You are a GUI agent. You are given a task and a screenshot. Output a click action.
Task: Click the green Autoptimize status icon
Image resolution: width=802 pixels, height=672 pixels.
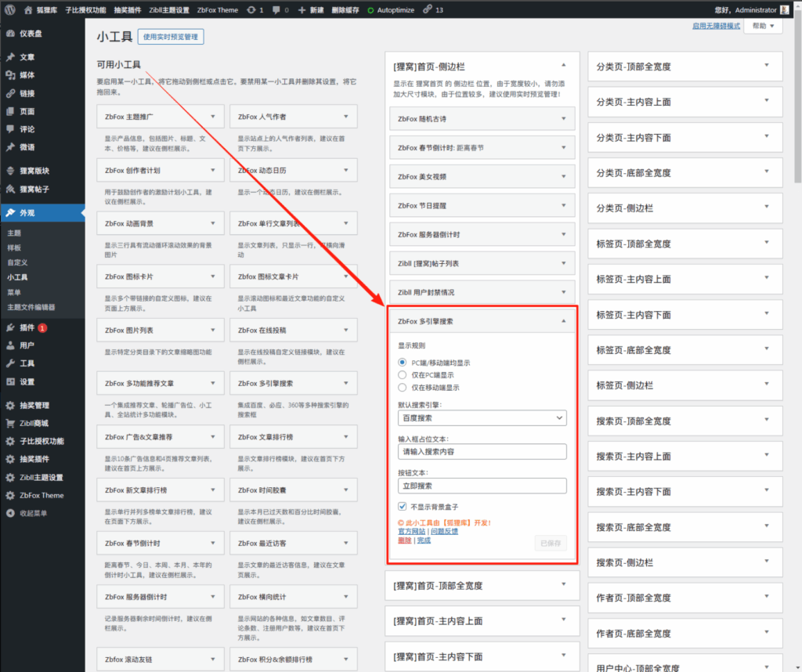click(370, 10)
